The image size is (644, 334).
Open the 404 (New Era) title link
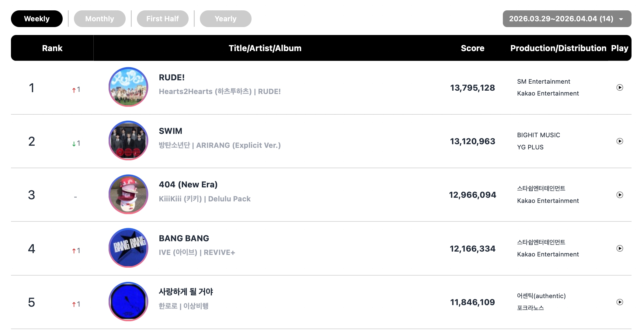(188, 185)
